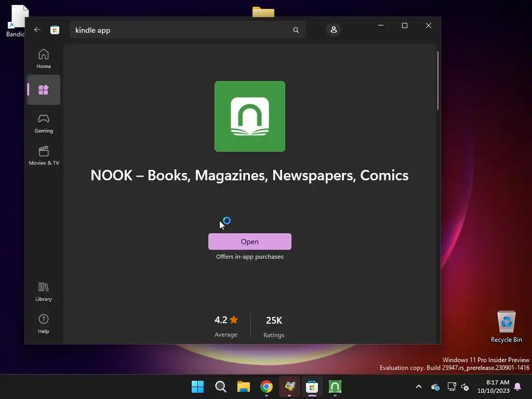Open the Windows Start menu
Viewport: 532px width, 399px height.
pos(198,387)
